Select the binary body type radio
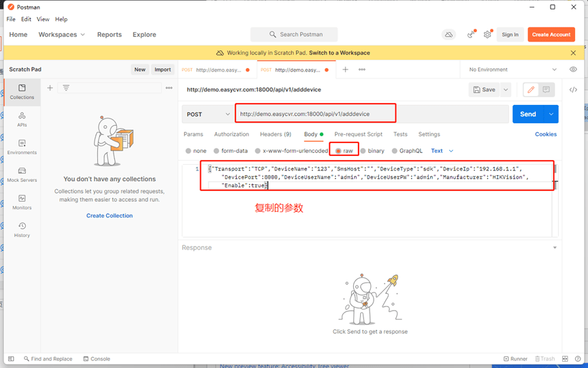 363,151
